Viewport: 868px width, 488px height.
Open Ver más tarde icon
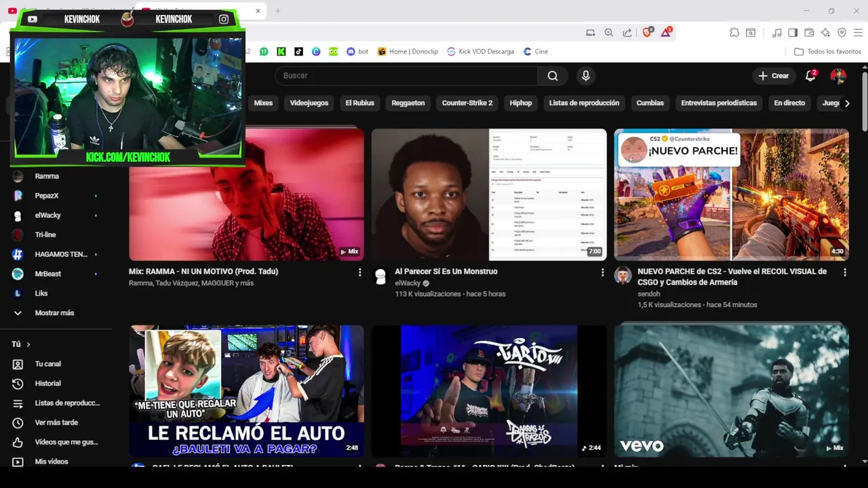tap(18, 423)
